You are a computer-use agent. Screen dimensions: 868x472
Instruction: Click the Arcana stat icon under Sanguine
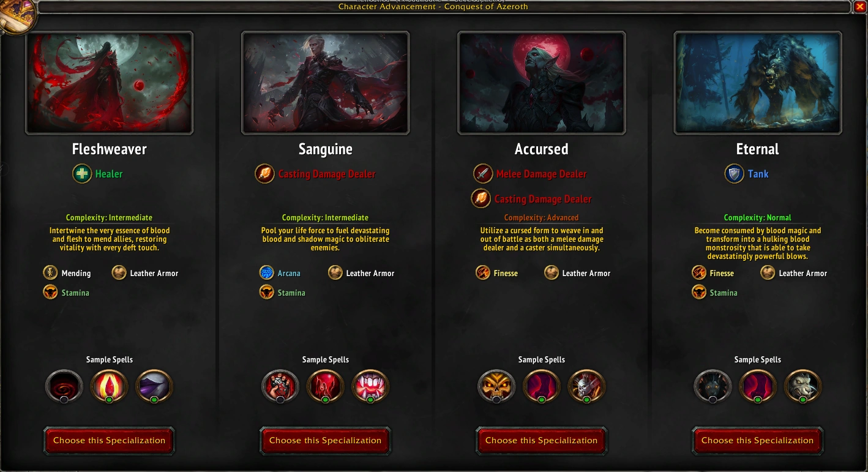tap(266, 273)
